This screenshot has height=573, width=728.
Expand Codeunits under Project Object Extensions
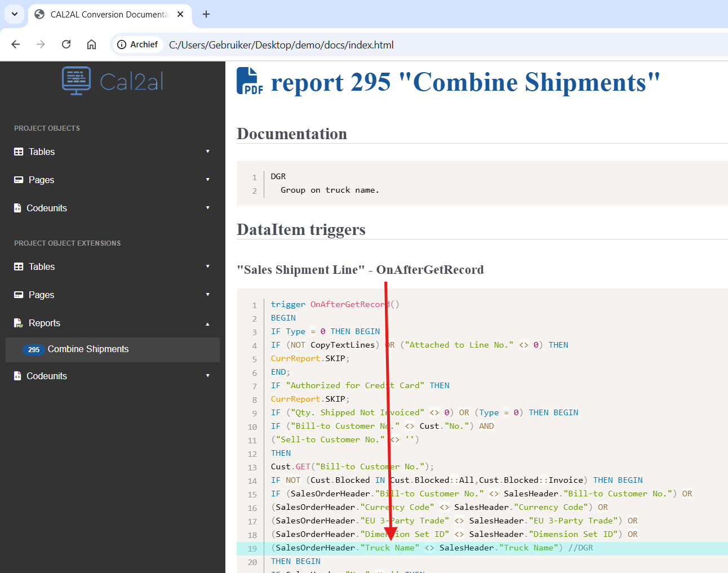point(207,376)
